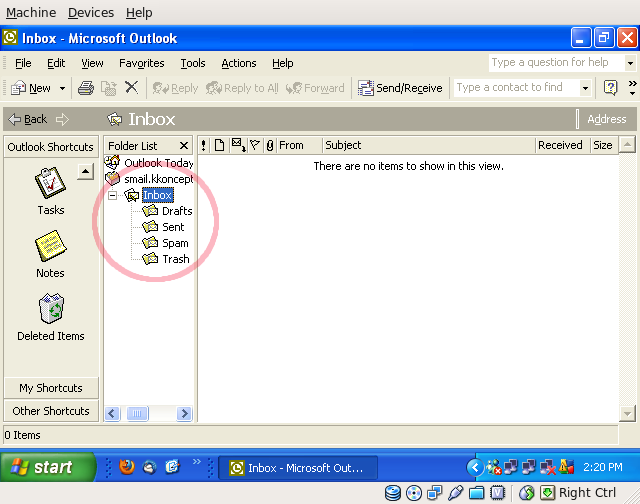The height and width of the screenshot is (504, 640).
Task: Open the View menu
Action: coord(92,63)
